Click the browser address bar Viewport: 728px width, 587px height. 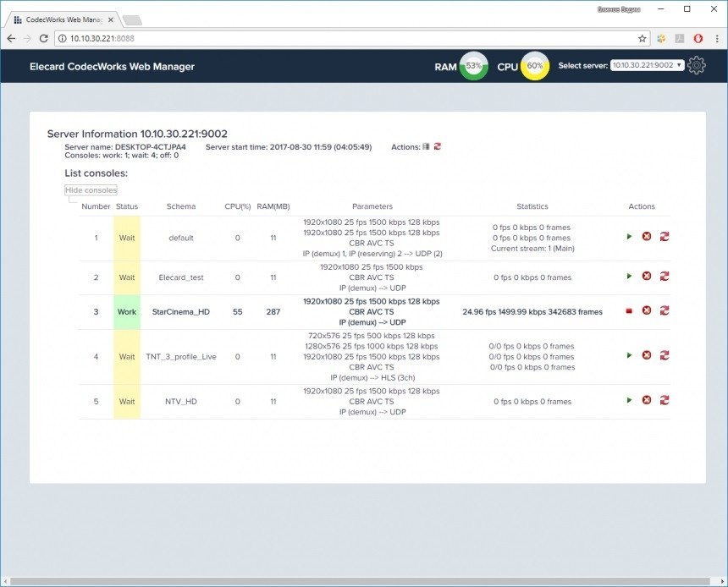click(x=339, y=38)
